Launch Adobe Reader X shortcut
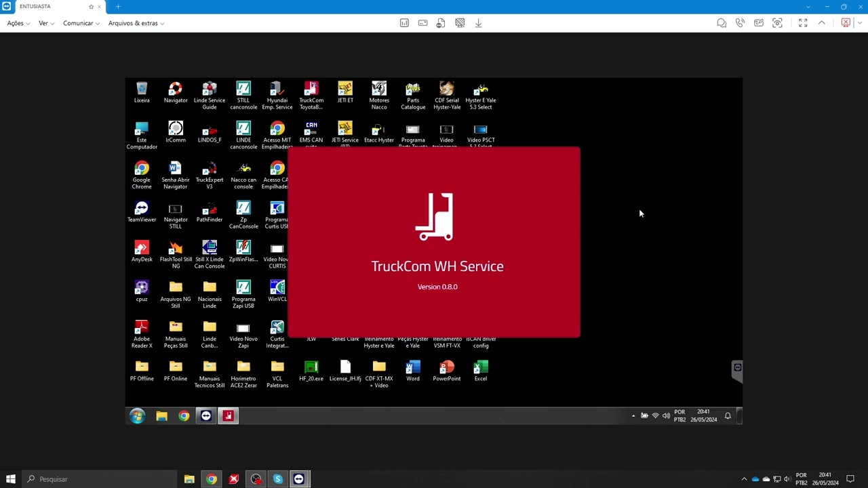 point(142,334)
